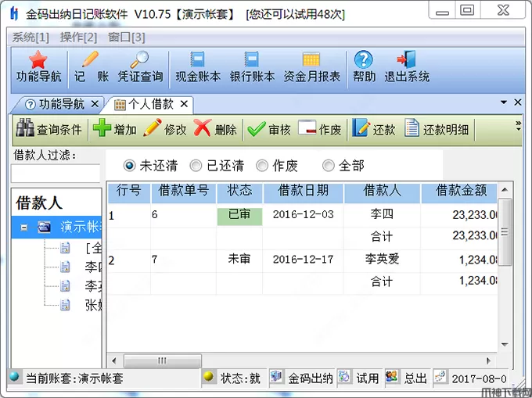Click the 修改 pencil icon
The height and width of the screenshot is (398, 532).
pos(153,127)
